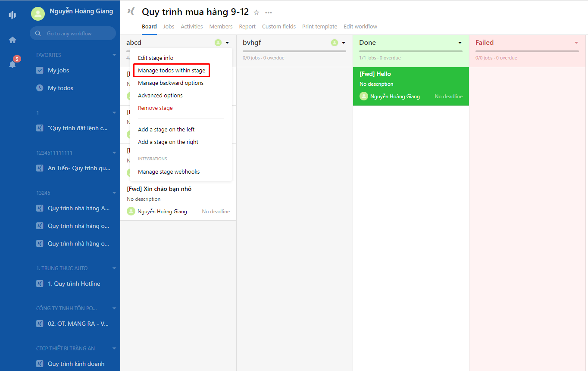Open the ellipsis options beside workflow title

point(268,13)
